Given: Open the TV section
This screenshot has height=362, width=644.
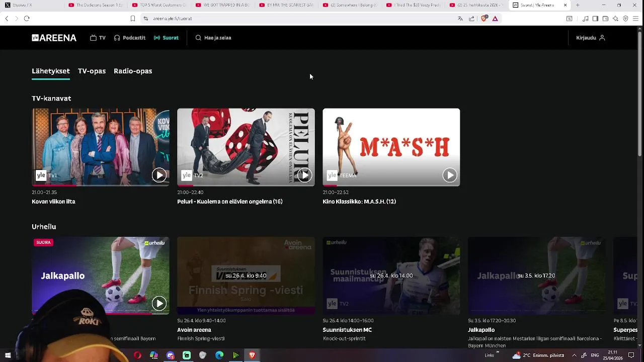Looking at the screenshot, I should (98, 38).
